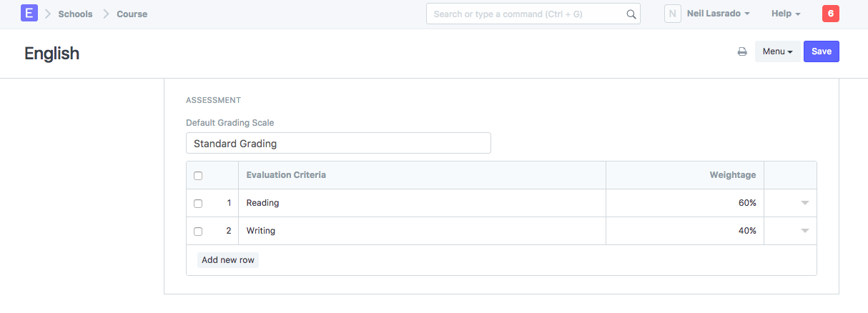Click the chevron before Schools breadcrumb

(48, 14)
